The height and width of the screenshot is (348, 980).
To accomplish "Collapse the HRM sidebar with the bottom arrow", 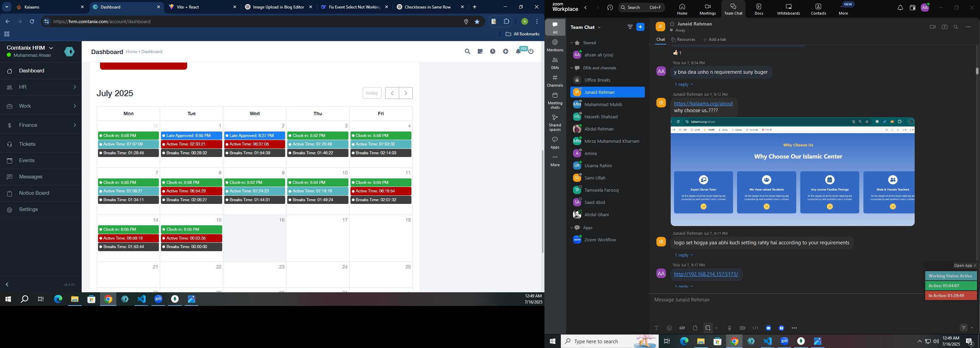I will [7, 284].
